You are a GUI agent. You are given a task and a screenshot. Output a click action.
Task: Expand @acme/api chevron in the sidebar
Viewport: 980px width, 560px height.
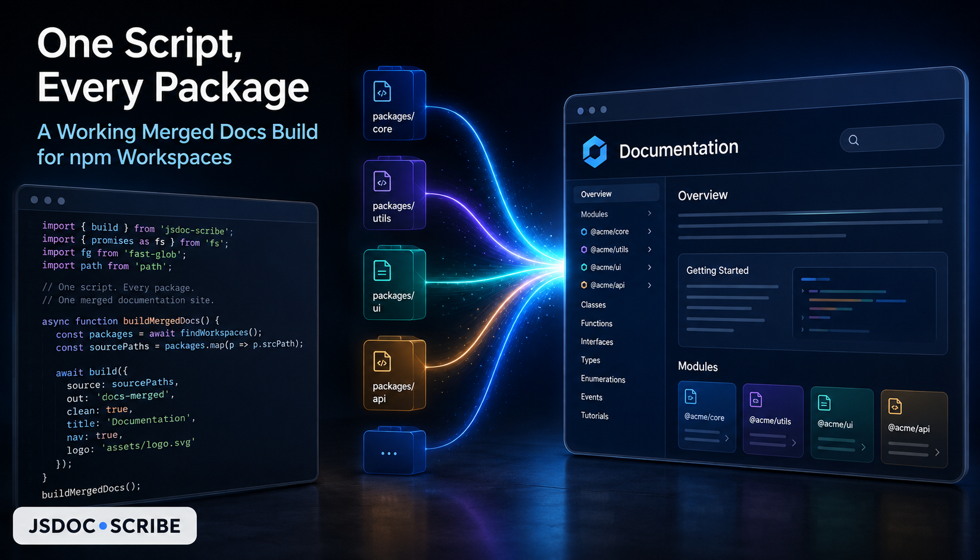point(650,285)
